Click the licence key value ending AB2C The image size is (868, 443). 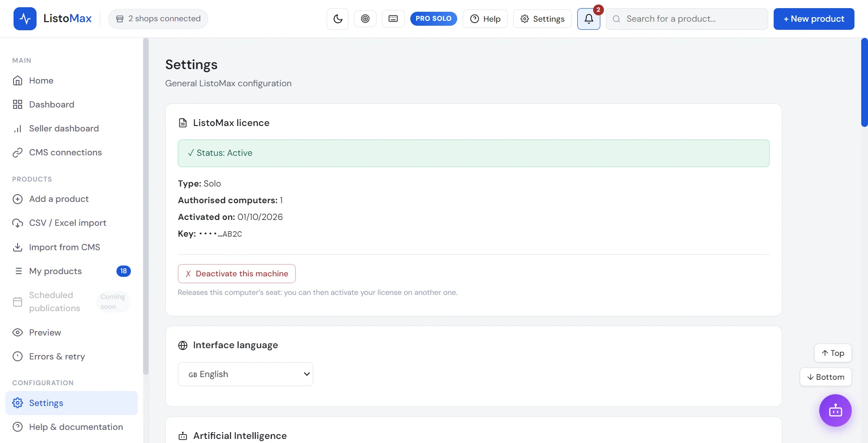(220, 234)
